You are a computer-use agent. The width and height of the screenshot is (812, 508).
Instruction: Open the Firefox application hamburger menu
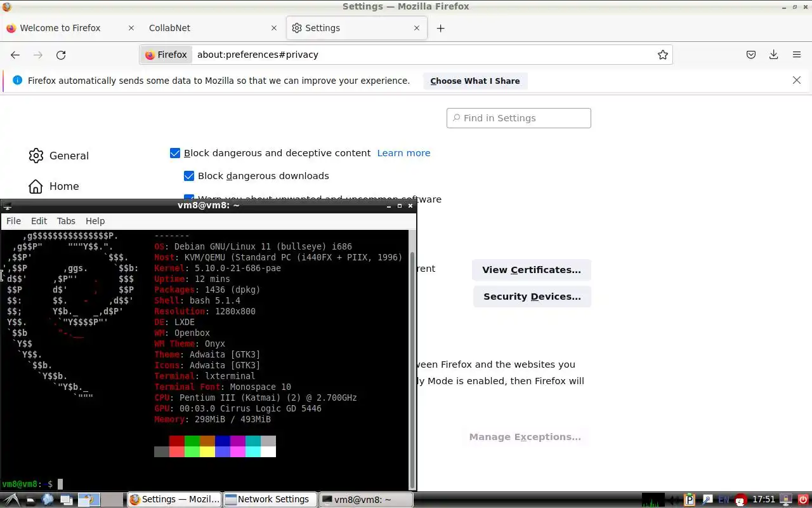tap(797, 55)
